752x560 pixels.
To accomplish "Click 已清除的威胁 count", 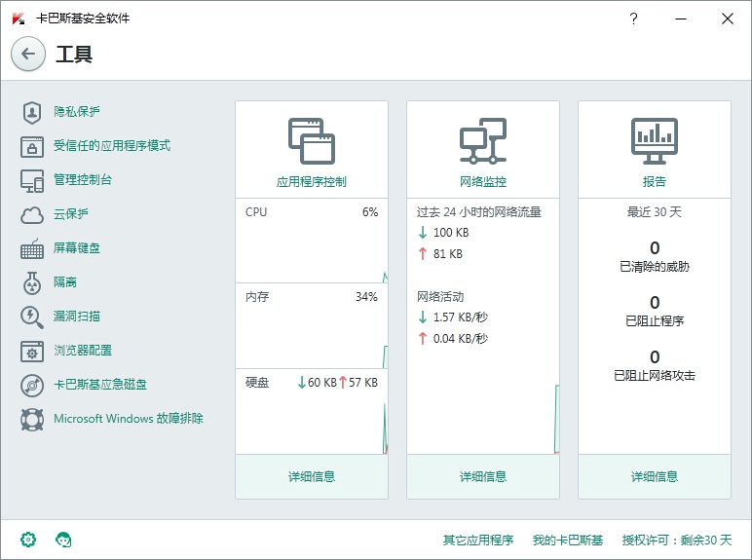I will pyautogui.click(x=655, y=248).
